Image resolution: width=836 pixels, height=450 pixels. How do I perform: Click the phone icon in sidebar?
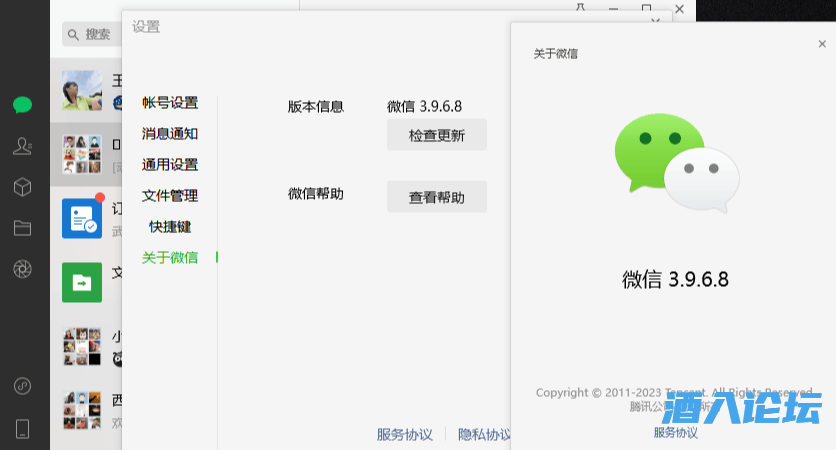point(22,429)
